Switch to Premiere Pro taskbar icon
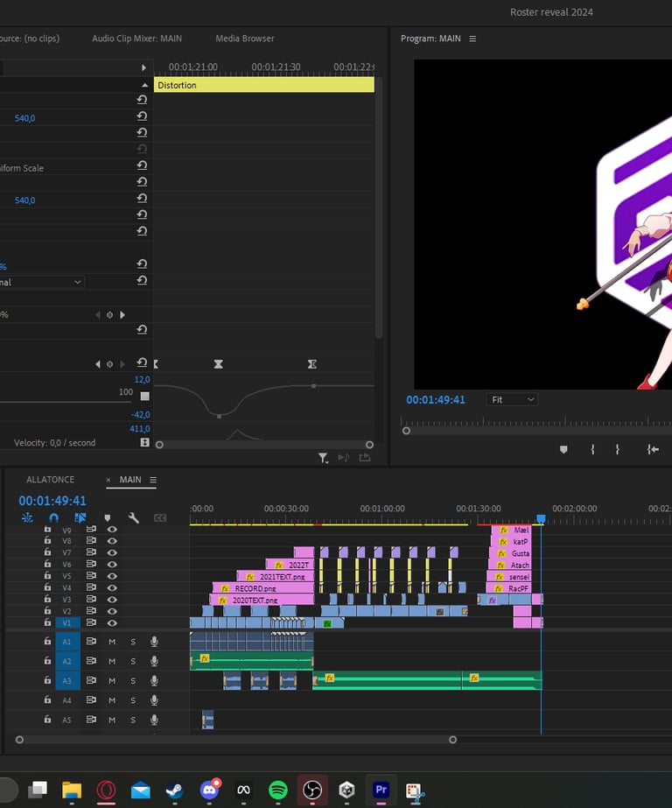Image resolution: width=672 pixels, height=808 pixels. pyautogui.click(x=381, y=790)
